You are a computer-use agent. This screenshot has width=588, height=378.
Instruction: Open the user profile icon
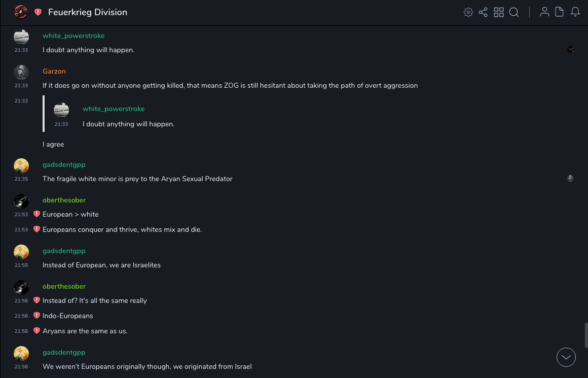tap(544, 12)
